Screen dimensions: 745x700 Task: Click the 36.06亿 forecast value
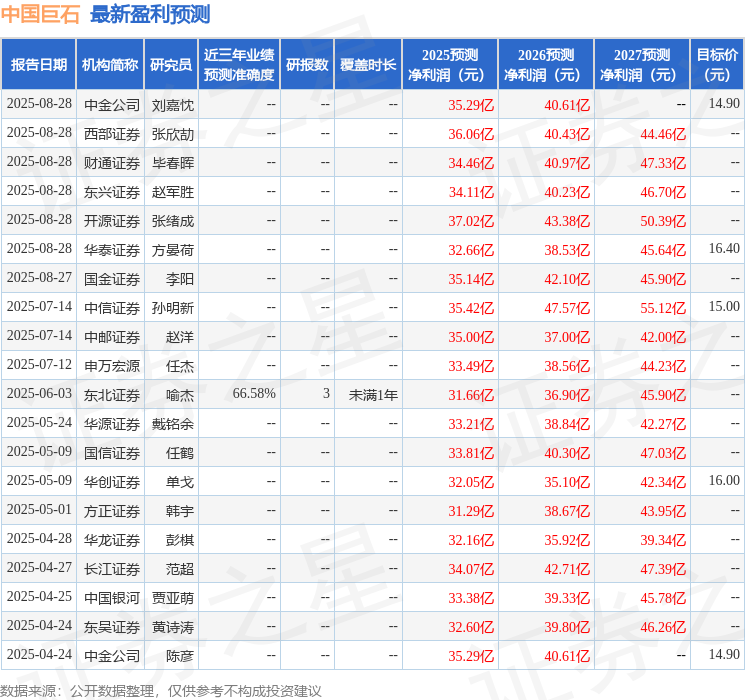[471, 134]
